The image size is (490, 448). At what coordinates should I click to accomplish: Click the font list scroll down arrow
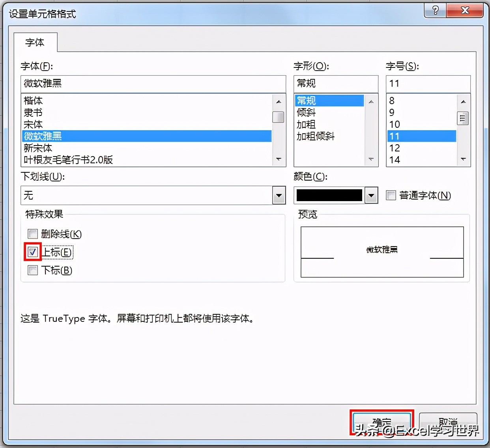279,159
